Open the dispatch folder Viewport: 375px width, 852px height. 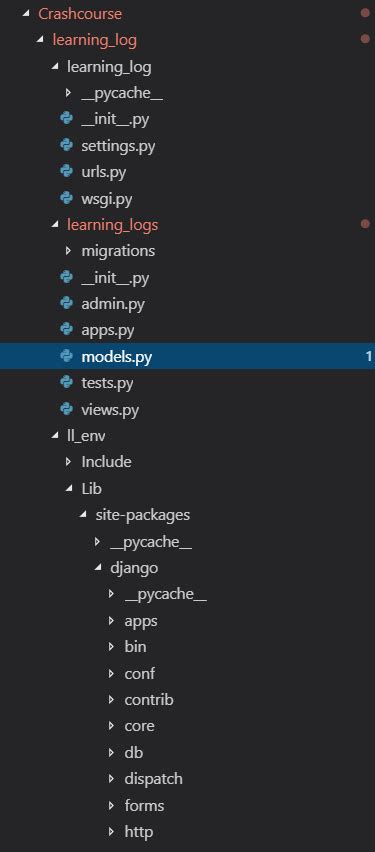153,779
